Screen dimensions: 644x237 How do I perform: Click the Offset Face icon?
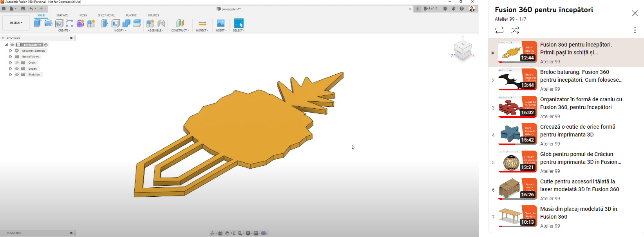[137, 23]
